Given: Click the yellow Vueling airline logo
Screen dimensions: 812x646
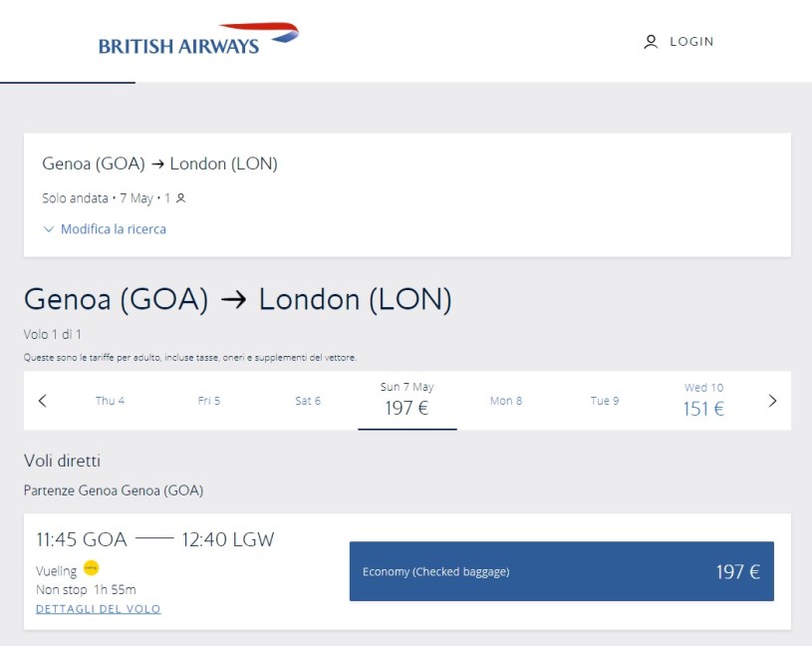Looking at the screenshot, I should (91, 568).
